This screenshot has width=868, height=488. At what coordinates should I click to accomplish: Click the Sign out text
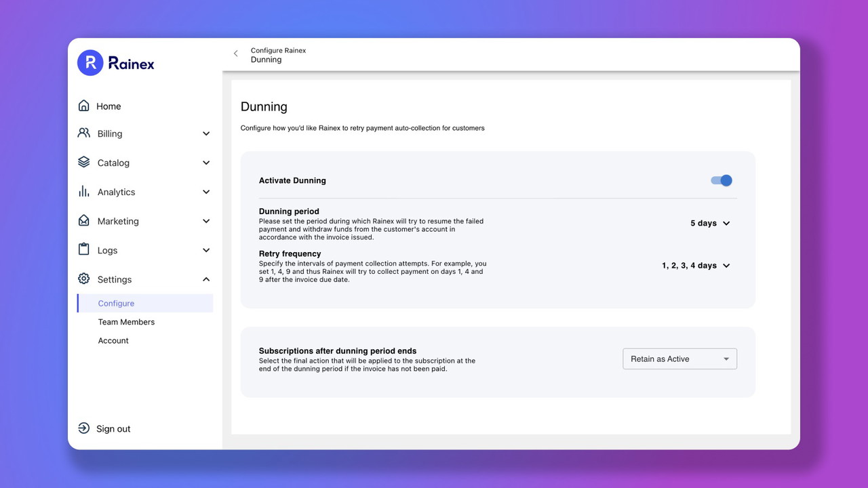tap(113, 429)
